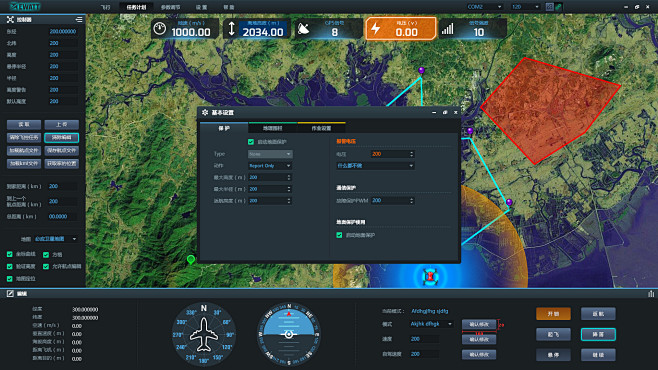Click the bar chart icon at bottom panel right edge
This screenshot has height=370, width=658.
[x=651, y=294]
